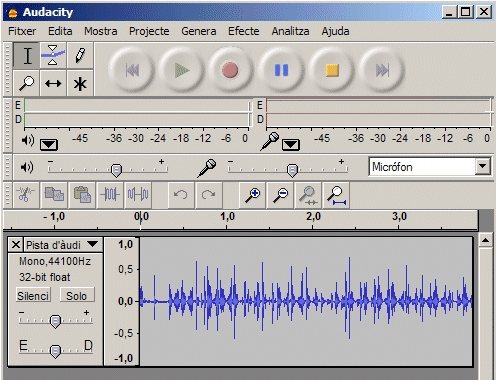
Task: Open the Analitza menu
Action: pyautogui.click(x=290, y=31)
